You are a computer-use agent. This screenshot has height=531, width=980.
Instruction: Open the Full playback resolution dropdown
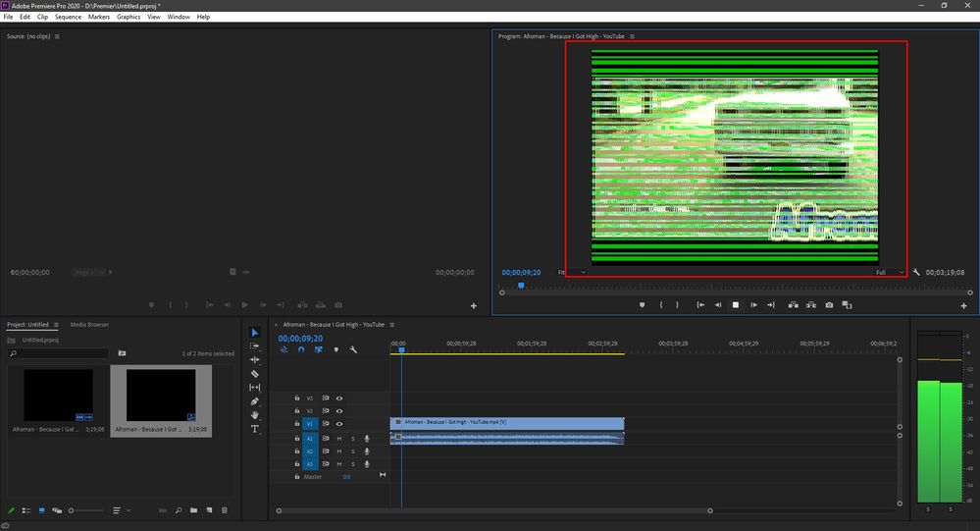[891, 272]
